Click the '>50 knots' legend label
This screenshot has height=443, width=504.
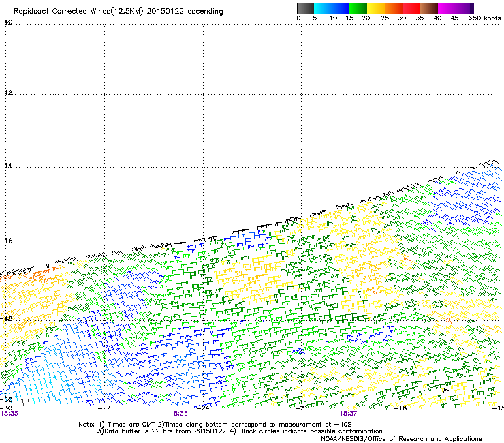click(484, 18)
